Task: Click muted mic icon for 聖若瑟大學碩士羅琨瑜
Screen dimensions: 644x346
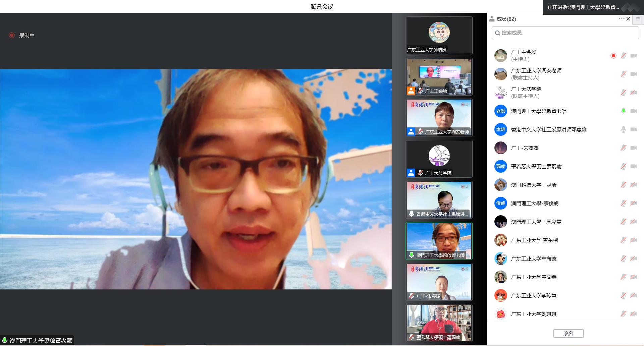Action: tap(623, 166)
